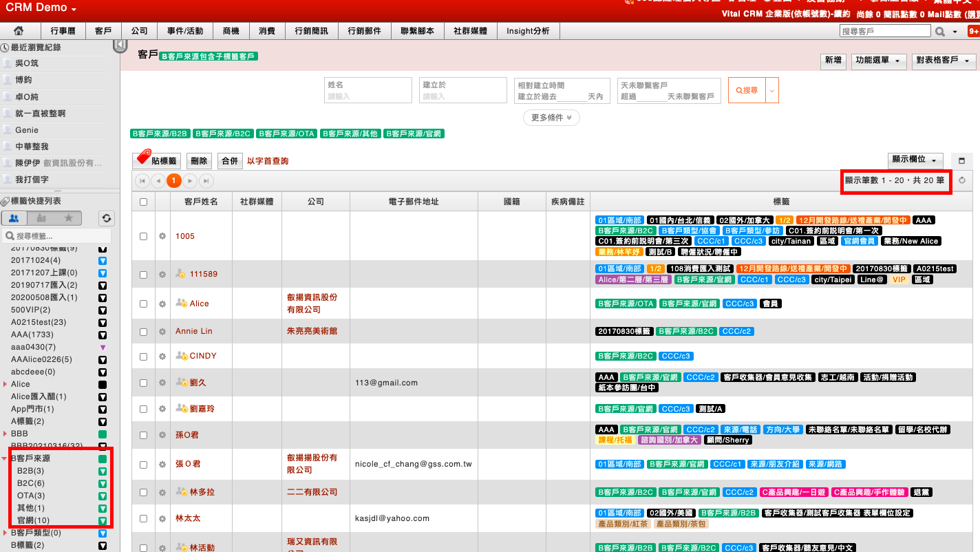Screen dimensions: 980x552
Task: Open the gear menu for CINDY row
Action: (x=162, y=357)
